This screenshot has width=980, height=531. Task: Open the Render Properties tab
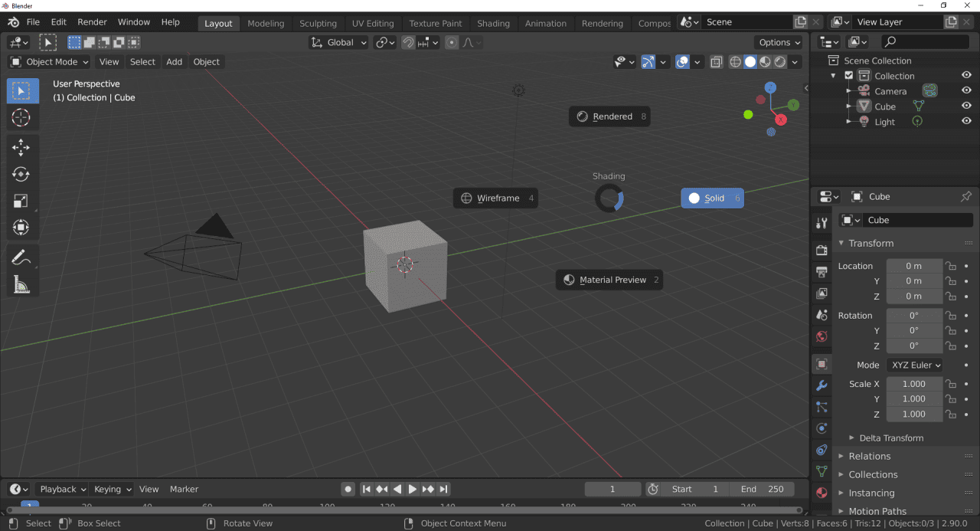[822, 250]
